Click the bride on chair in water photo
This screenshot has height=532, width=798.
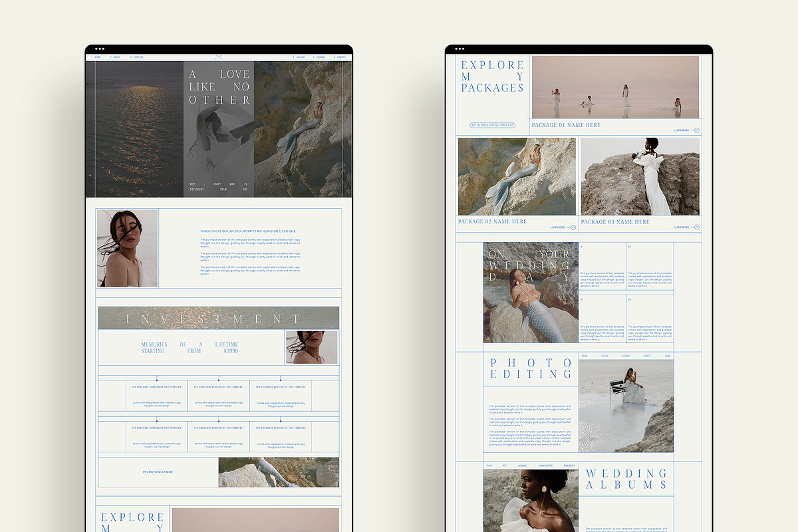[626, 406]
